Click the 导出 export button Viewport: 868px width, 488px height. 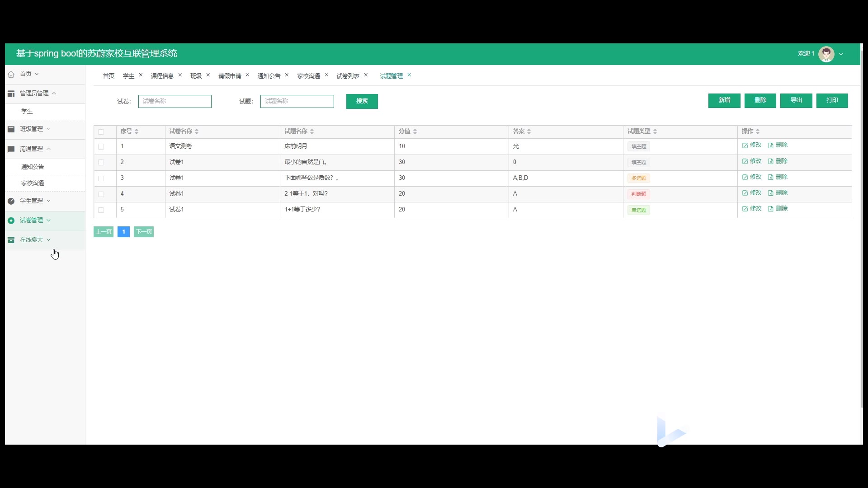click(796, 100)
